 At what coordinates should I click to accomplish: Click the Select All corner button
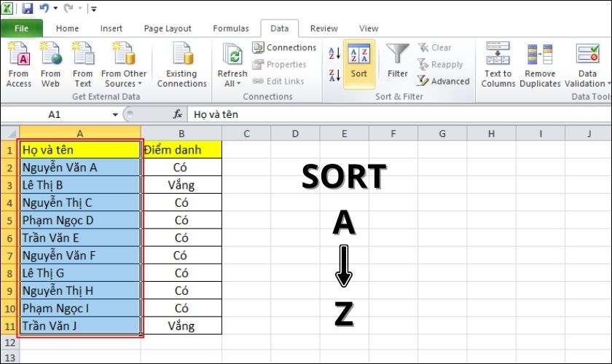9,133
